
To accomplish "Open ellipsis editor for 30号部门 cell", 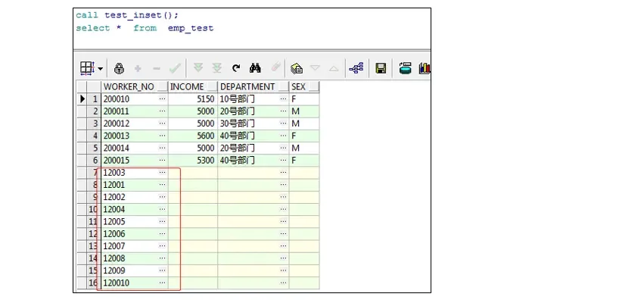I will point(283,123).
